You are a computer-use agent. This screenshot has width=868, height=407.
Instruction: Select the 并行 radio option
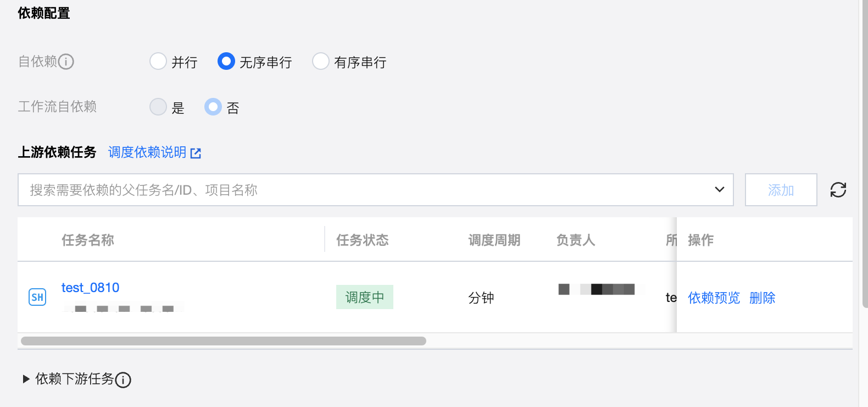point(158,61)
